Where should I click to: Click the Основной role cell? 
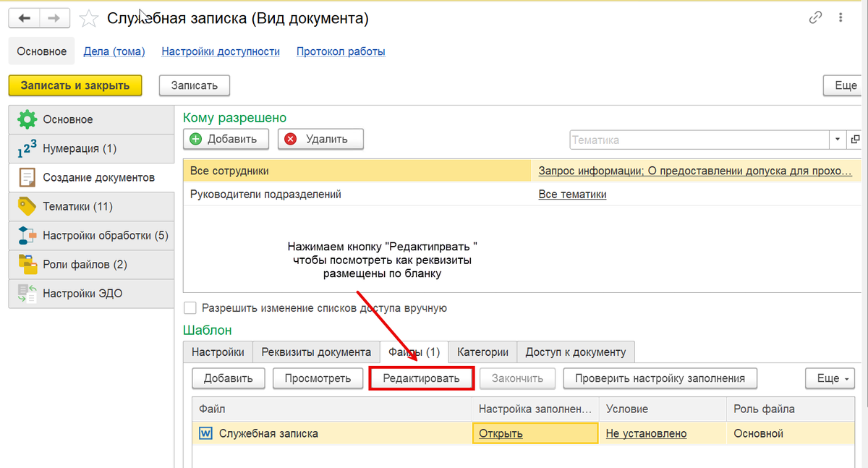point(790,433)
